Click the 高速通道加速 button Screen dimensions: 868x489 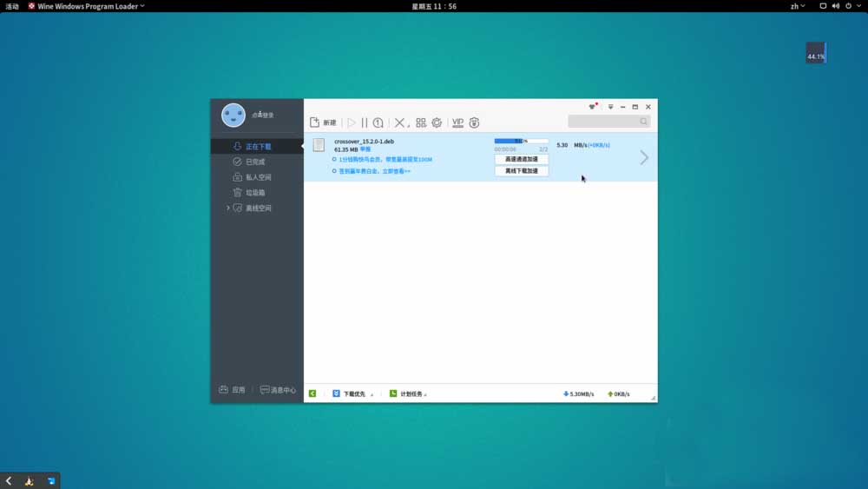[x=522, y=159]
